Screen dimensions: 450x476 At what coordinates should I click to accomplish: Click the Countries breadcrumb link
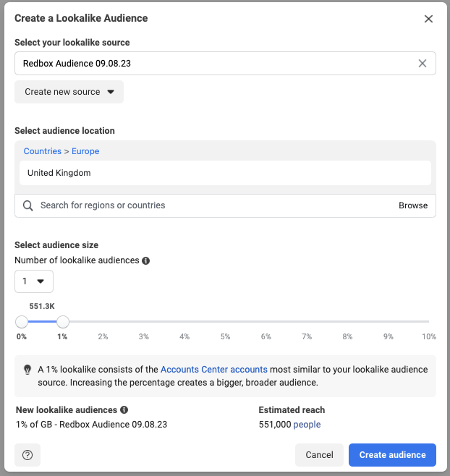tap(42, 151)
